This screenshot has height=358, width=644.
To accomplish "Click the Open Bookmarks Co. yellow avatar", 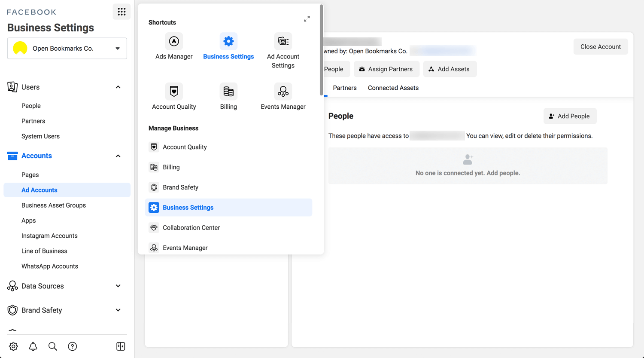I will pos(20,48).
